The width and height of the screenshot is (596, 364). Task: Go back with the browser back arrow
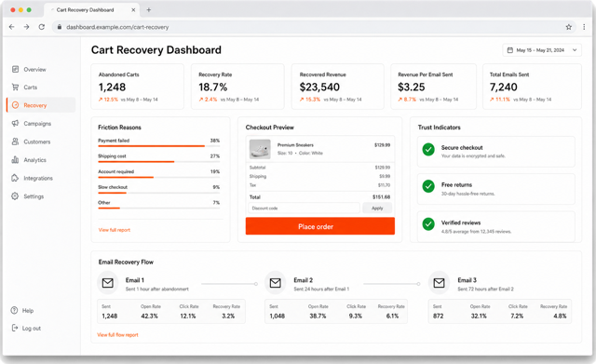coord(12,27)
